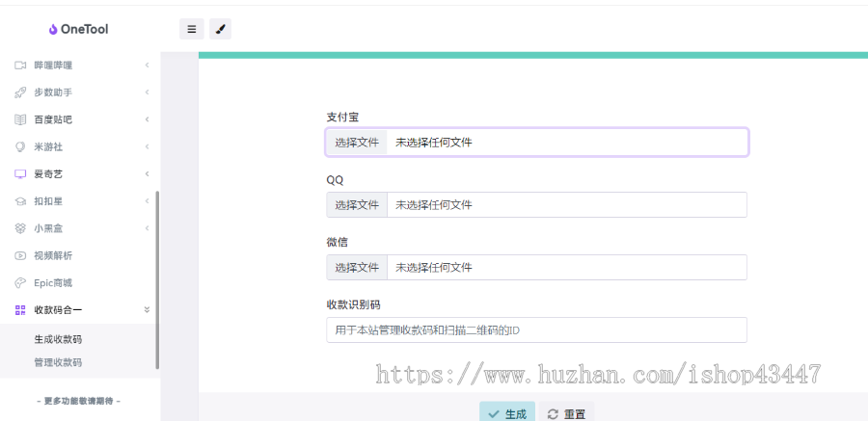This screenshot has width=868, height=421.
Task: Click the Epic商城 palette icon
Action: [20, 282]
